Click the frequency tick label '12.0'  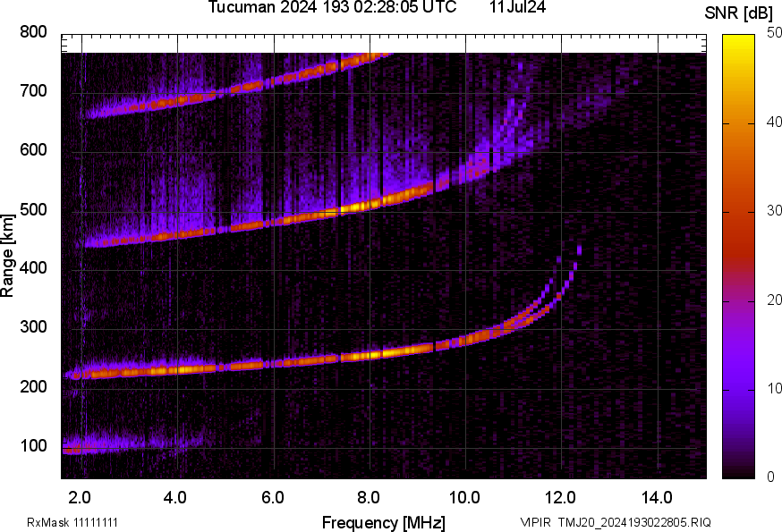561,498
